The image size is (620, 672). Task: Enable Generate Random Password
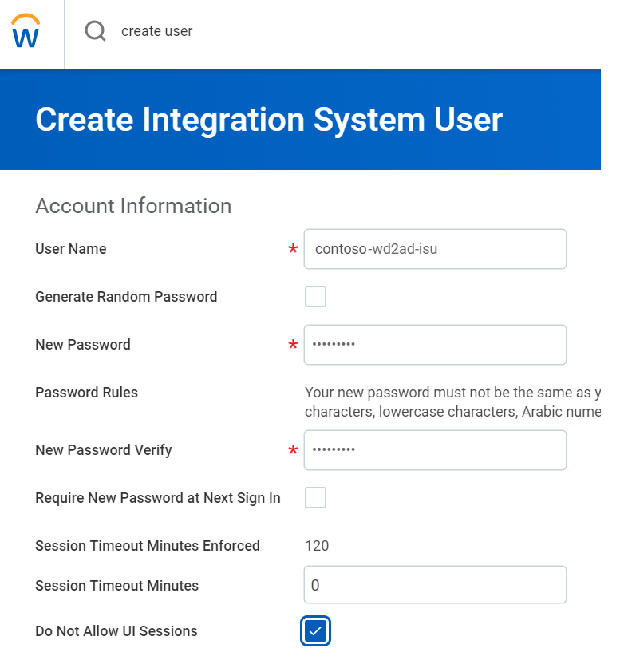click(x=315, y=295)
